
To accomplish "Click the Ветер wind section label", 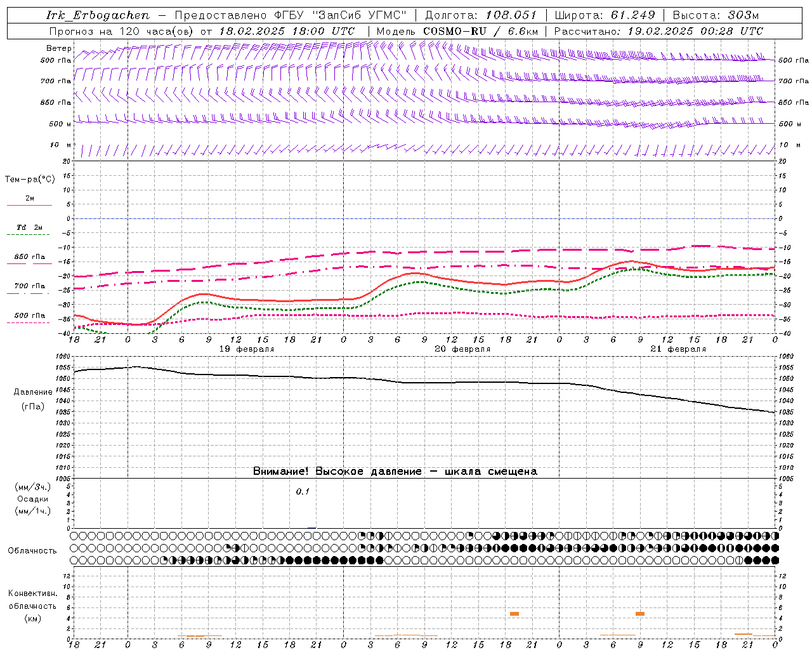I will point(58,48).
